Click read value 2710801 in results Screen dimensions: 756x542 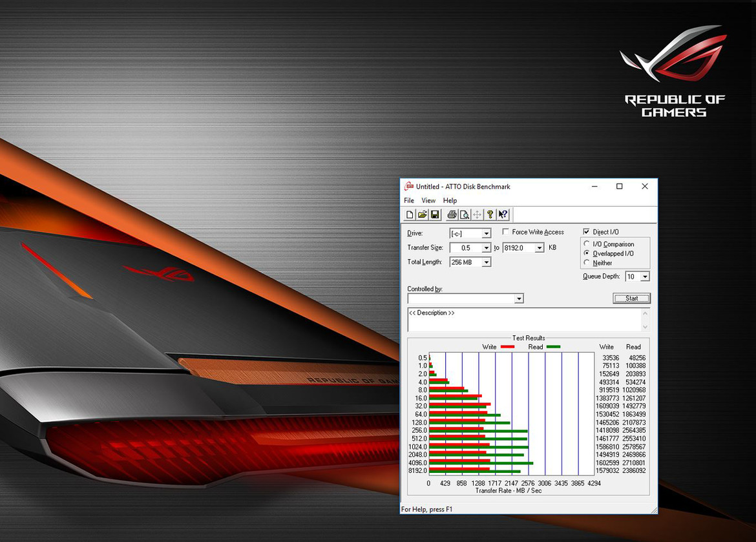pyautogui.click(x=633, y=463)
